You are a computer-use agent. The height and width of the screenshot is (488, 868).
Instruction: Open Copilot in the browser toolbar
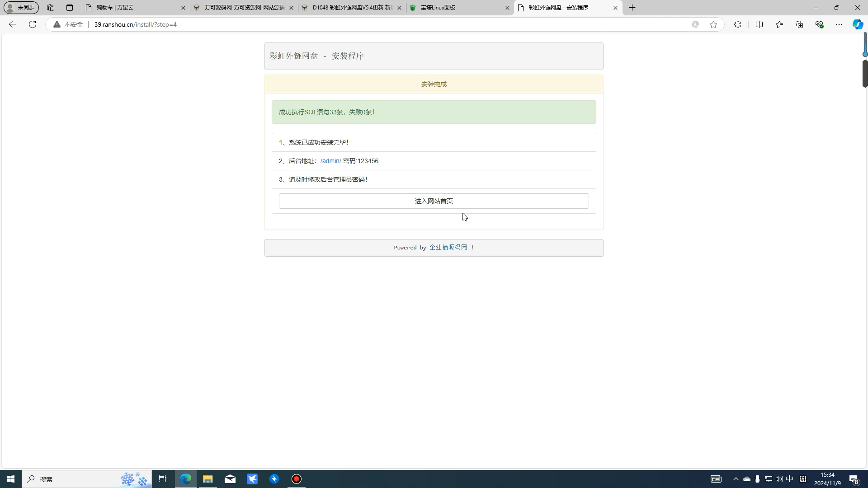(x=857, y=24)
